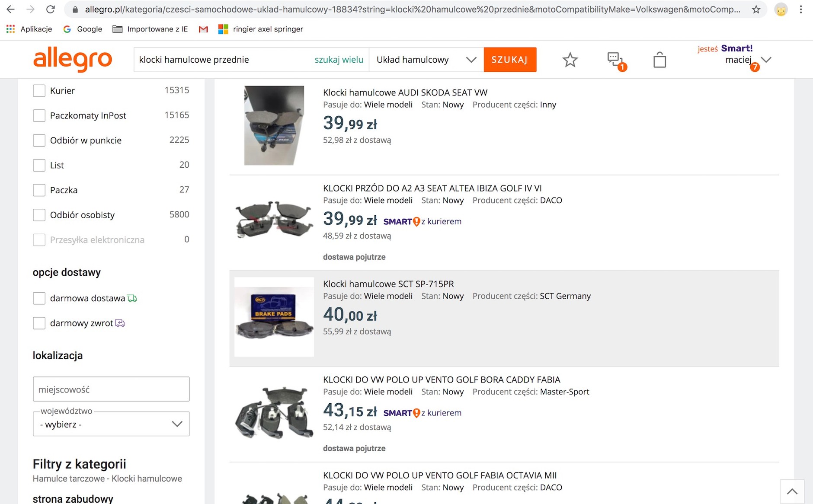Screen dimensions: 813x504
Task: Open the KLOCKI DO VW POLO FABIA OCTAVIA MII listing
Action: pos(440,475)
